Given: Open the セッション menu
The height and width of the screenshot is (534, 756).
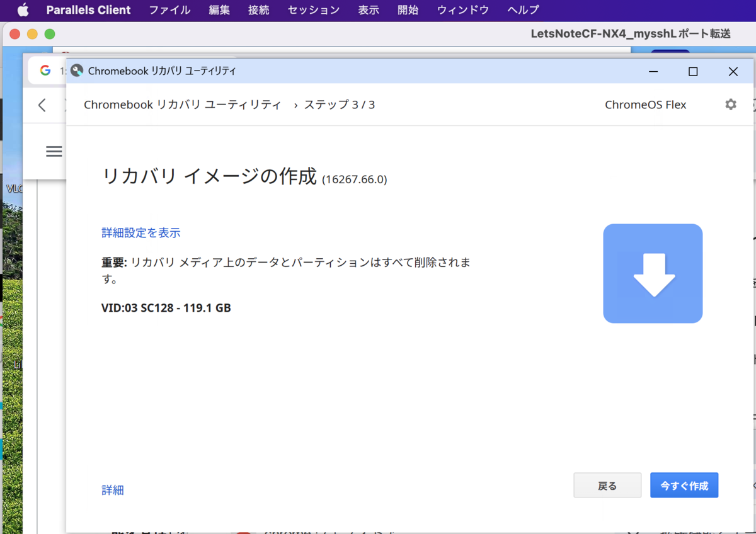Looking at the screenshot, I should tap(314, 10).
